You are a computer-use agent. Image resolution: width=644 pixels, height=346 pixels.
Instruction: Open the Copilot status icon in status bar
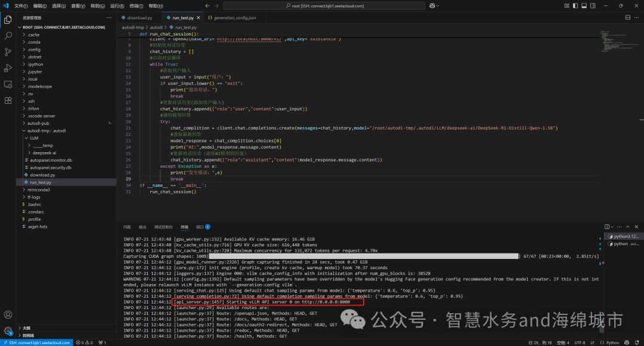[627, 342]
